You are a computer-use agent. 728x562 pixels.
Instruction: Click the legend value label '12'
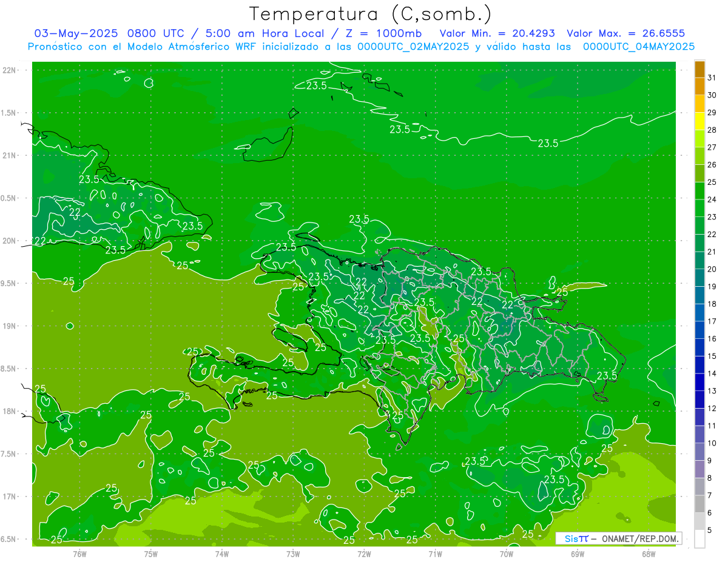pos(712,408)
